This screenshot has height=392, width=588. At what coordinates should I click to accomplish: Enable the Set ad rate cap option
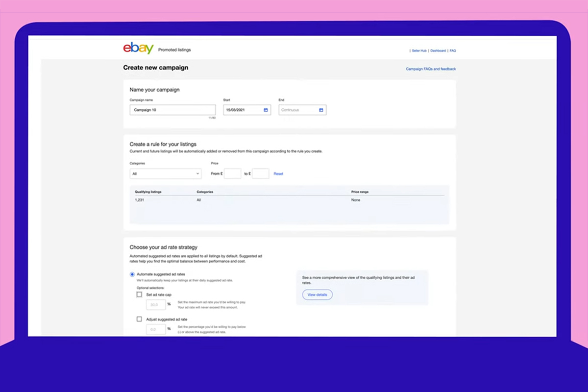click(x=139, y=294)
